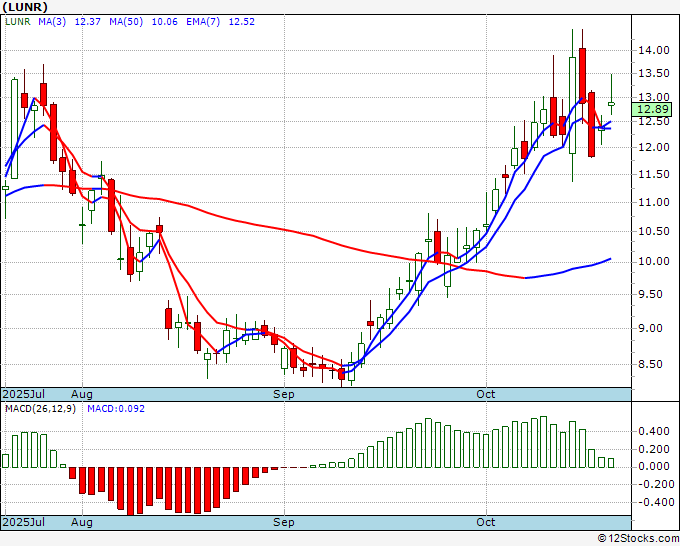The image size is (680, 546).
Task: Click the 10.50 price axis label
Action: coord(654,231)
